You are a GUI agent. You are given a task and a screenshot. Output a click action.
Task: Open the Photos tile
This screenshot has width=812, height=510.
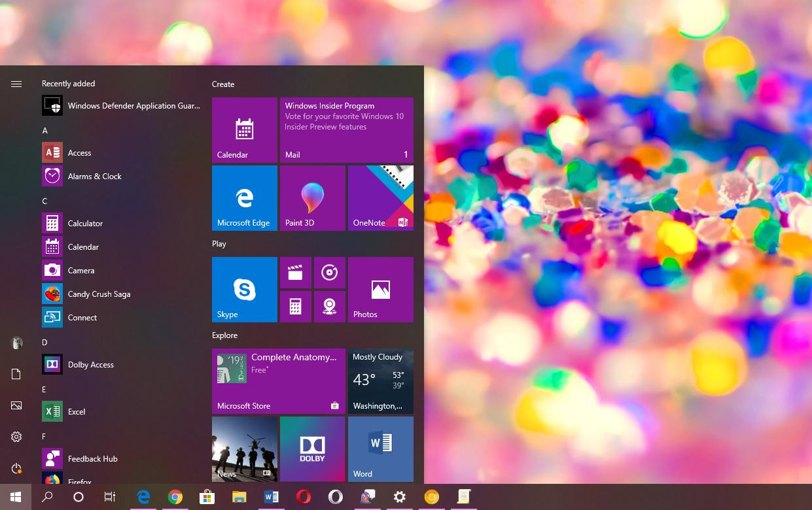pyautogui.click(x=381, y=290)
